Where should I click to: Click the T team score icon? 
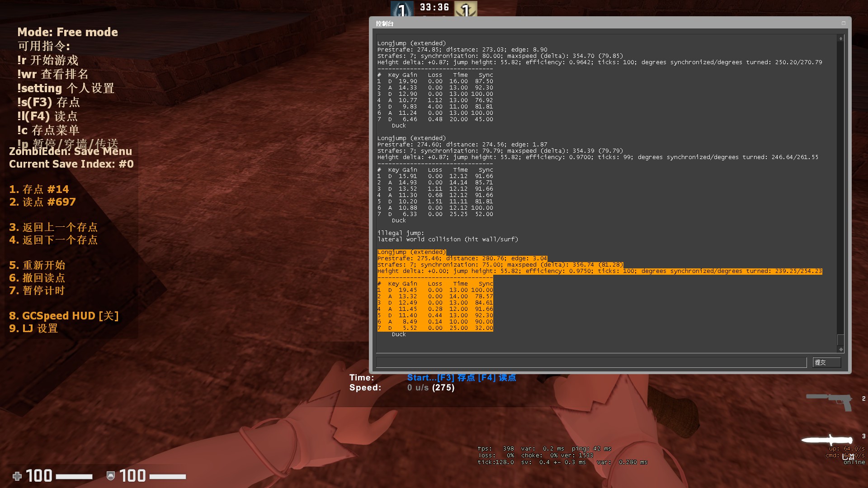click(x=466, y=9)
